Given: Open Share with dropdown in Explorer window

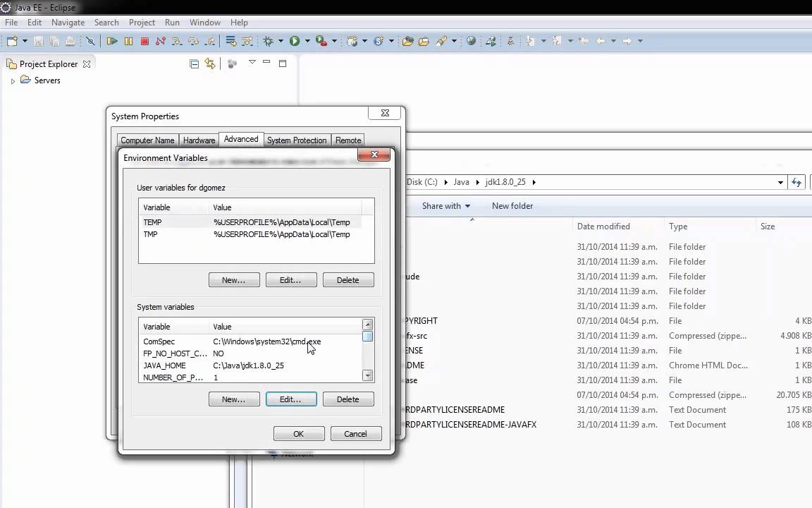Looking at the screenshot, I should pyautogui.click(x=446, y=206).
